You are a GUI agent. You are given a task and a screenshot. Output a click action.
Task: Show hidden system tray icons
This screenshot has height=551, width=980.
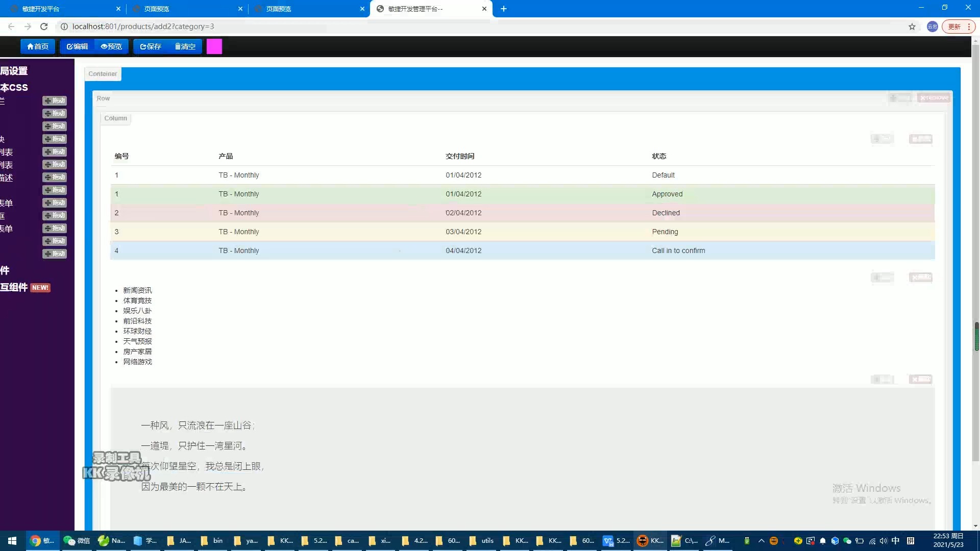761,541
